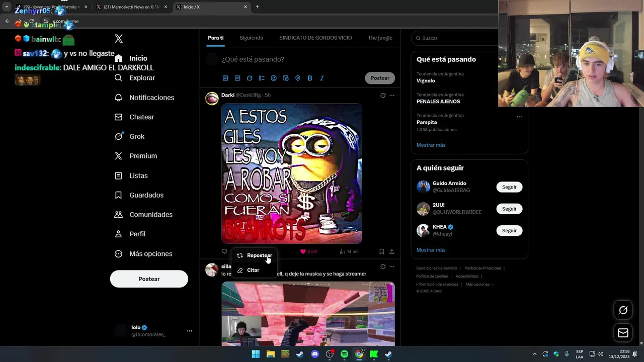View analytics showing 14 mil views
Image resolution: width=644 pixels, height=362 pixels.
point(349,251)
